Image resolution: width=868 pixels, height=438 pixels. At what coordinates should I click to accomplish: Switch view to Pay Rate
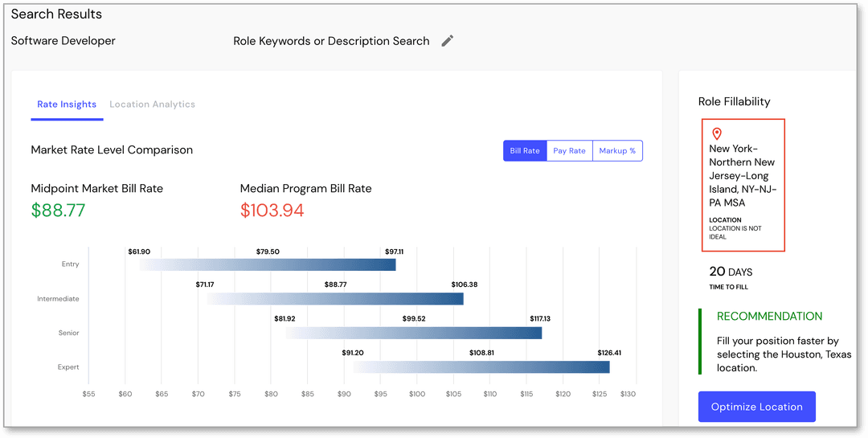(569, 151)
